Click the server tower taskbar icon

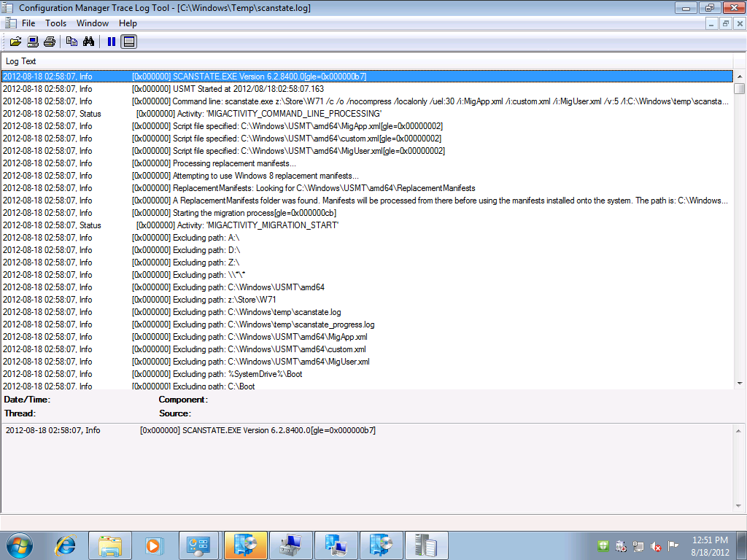(426, 545)
